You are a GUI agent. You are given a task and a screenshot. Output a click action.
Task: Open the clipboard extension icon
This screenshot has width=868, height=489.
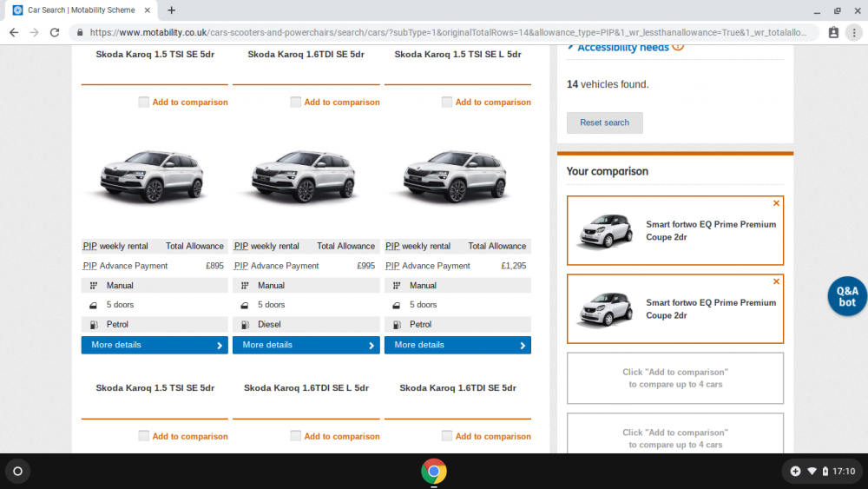(833, 33)
